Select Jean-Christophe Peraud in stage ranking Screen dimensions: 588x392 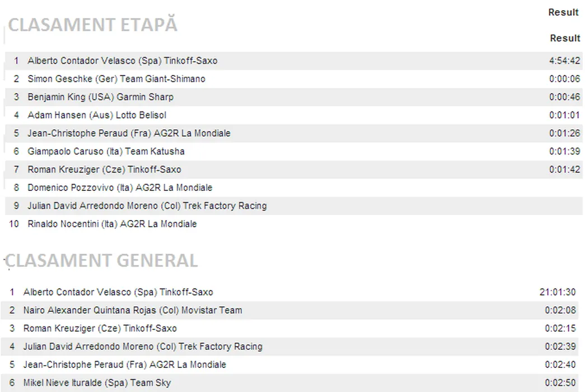(x=129, y=133)
